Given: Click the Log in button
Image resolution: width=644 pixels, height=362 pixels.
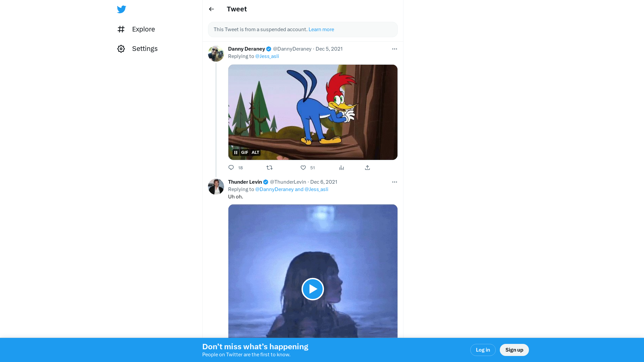Looking at the screenshot, I should point(483,350).
